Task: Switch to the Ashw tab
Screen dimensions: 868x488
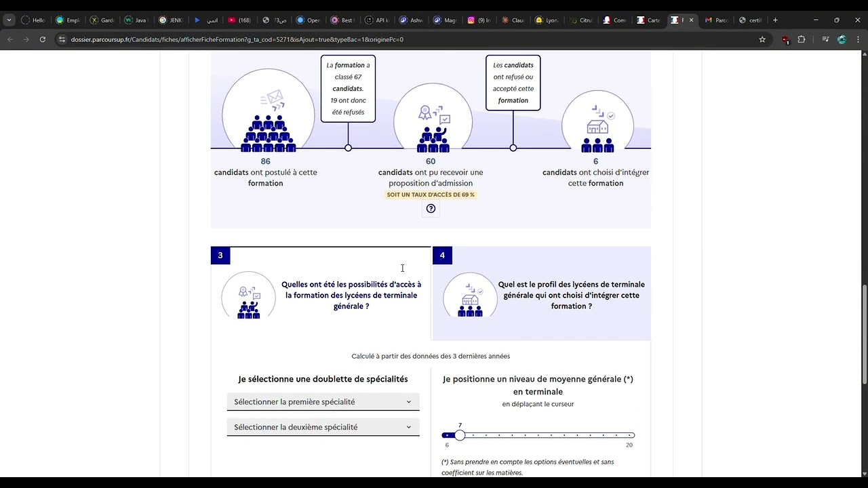Action: coord(411,20)
